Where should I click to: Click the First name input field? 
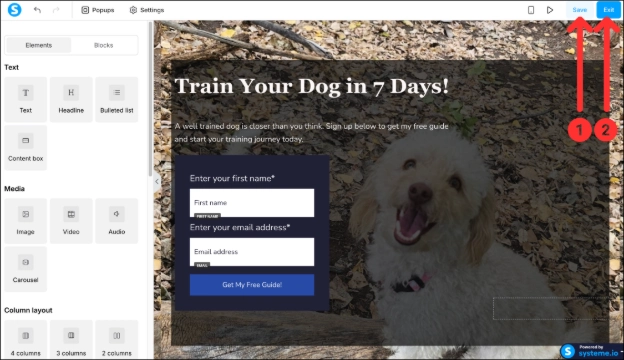252,203
